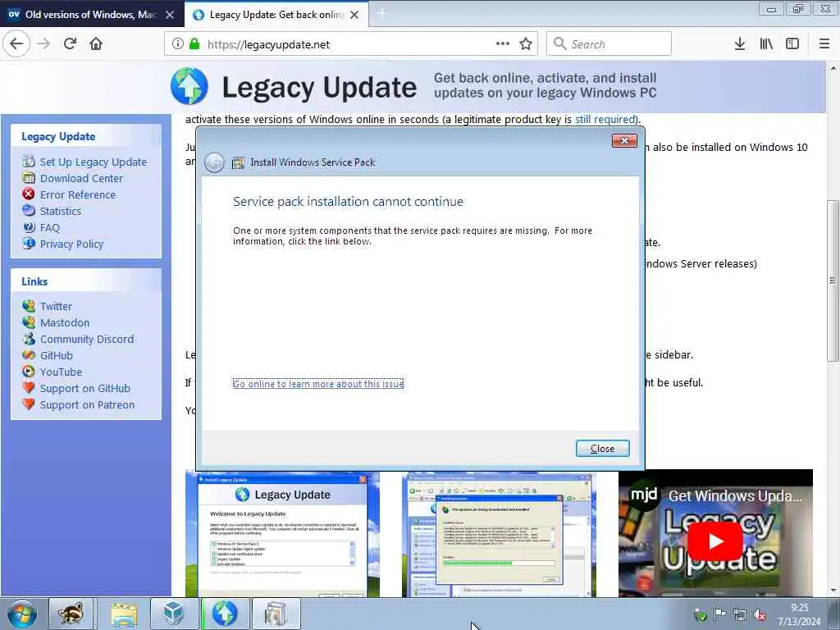840x630 pixels.
Task: Open the Support on GitHub link
Action: tap(85, 388)
